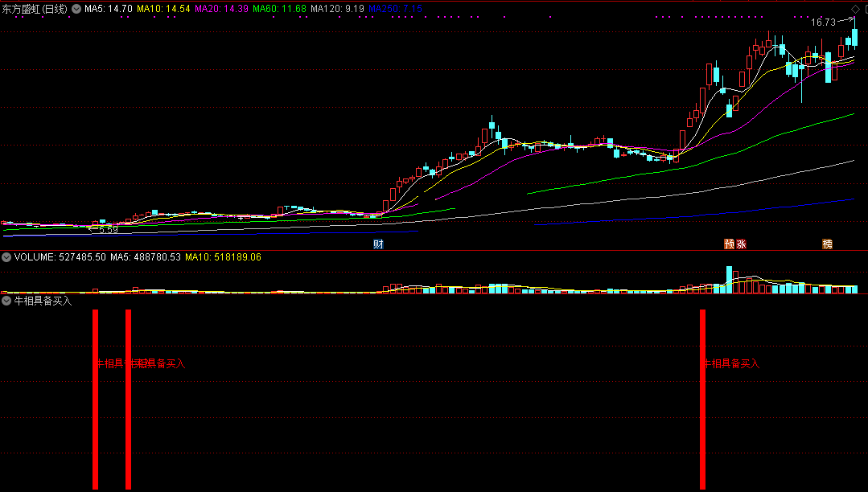Select the MA20: 14.39 label
The width and height of the screenshot is (868, 492).
coord(221,9)
